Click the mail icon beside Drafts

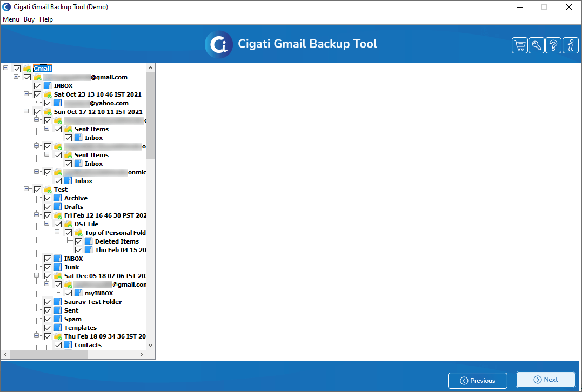pos(58,207)
